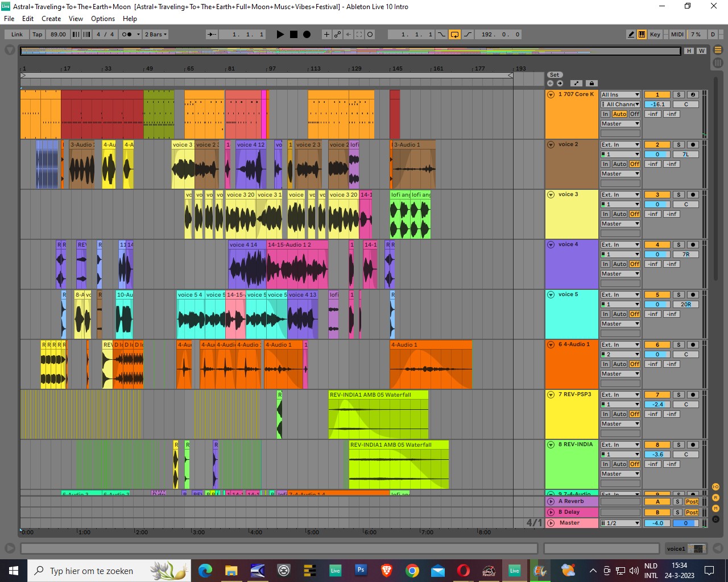
Task: Toggle Draw Mode pencil icon
Action: [631, 34]
